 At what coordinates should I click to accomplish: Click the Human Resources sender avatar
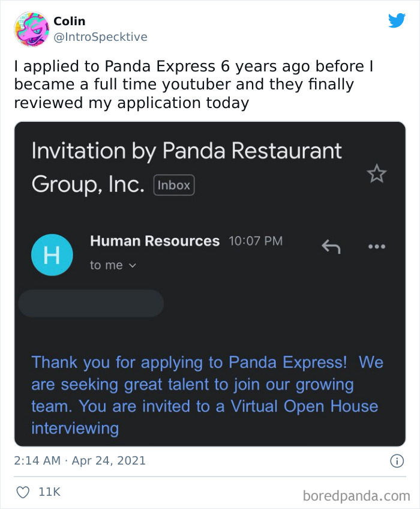point(52,254)
